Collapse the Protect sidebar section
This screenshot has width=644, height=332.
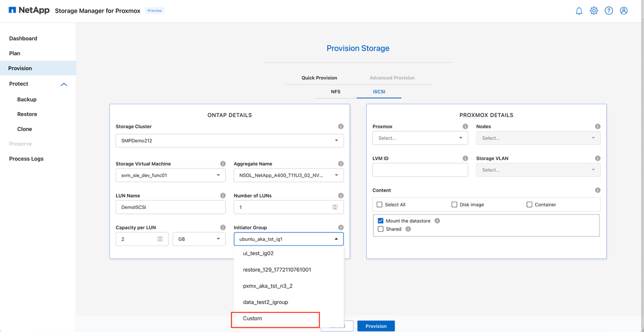pyautogui.click(x=63, y=84)
